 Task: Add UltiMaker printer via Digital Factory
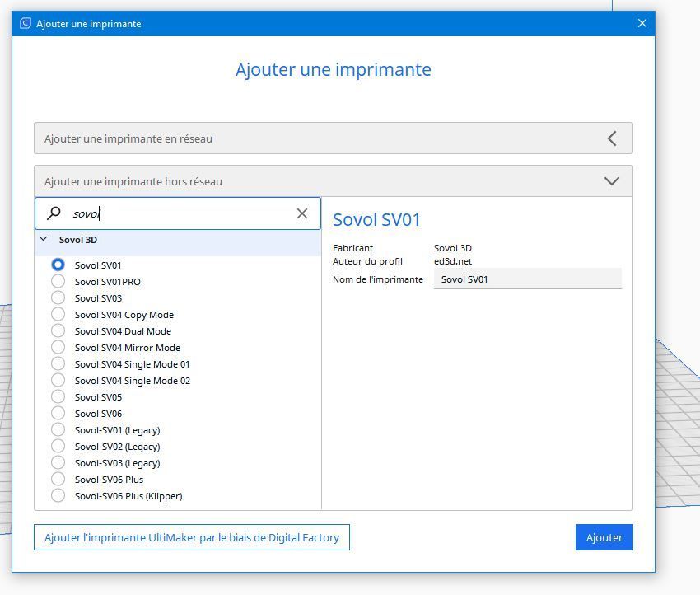point(192,537)
